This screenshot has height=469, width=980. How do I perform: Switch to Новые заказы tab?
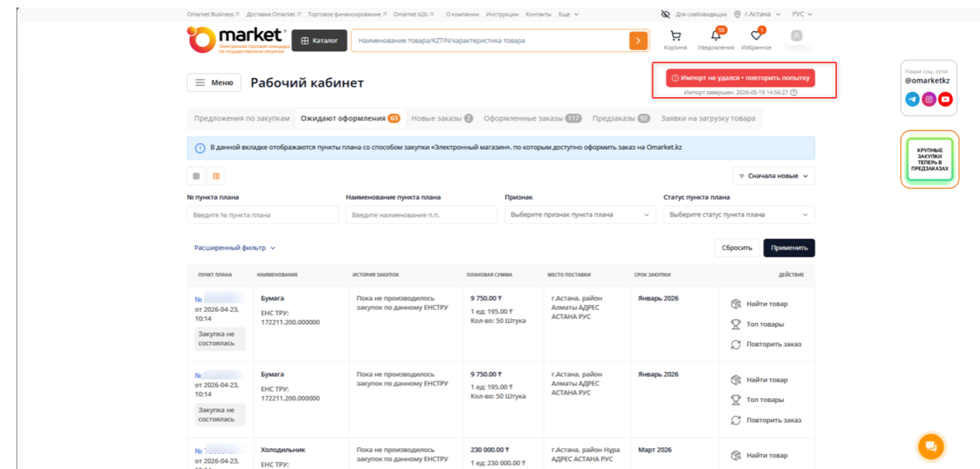(x=442, y=118)
